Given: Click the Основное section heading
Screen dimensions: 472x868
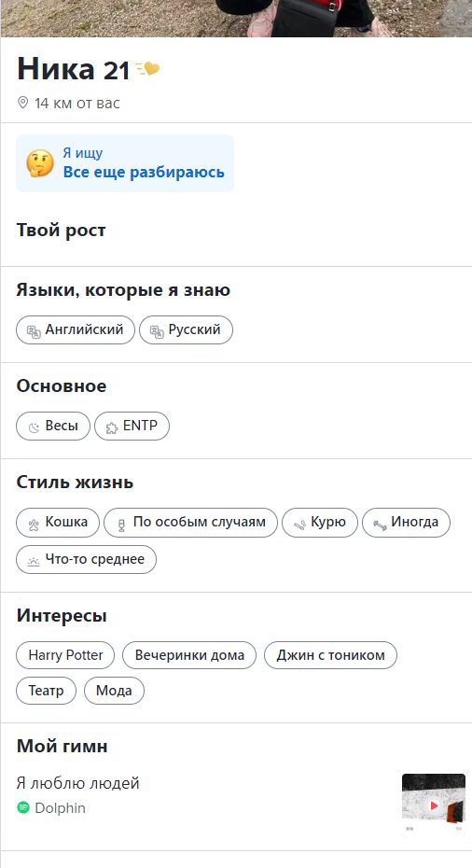Looking at the screenshot, I should [62, 385].
